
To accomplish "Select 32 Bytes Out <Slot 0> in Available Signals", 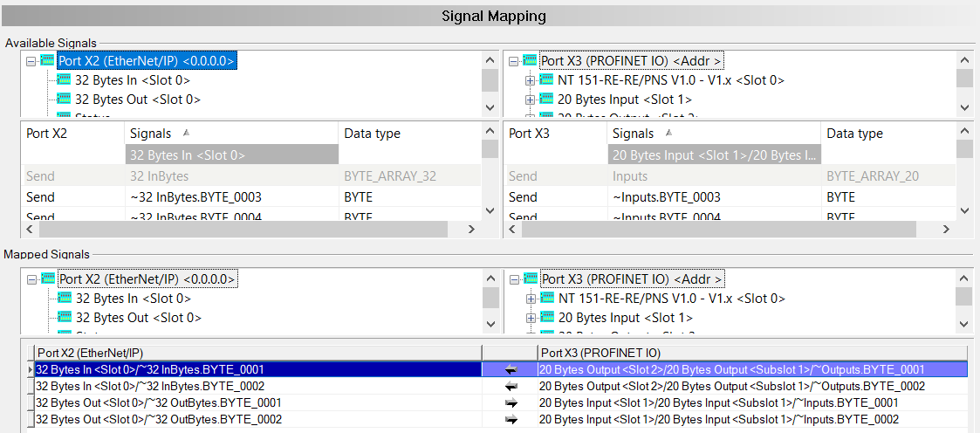I will (x=138, y=99).
